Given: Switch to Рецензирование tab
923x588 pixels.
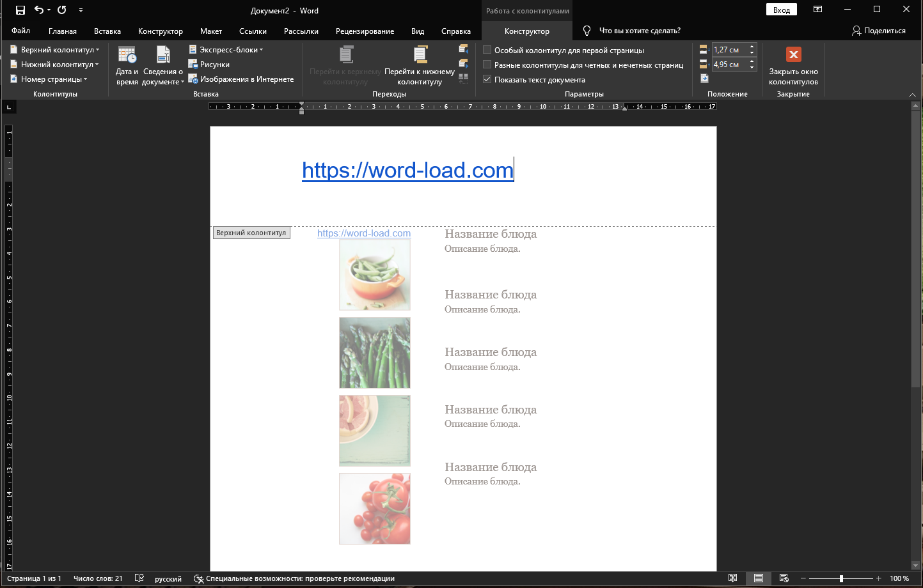Looking at the screenshot, I should pyautogui.click(x=365, y=31).
